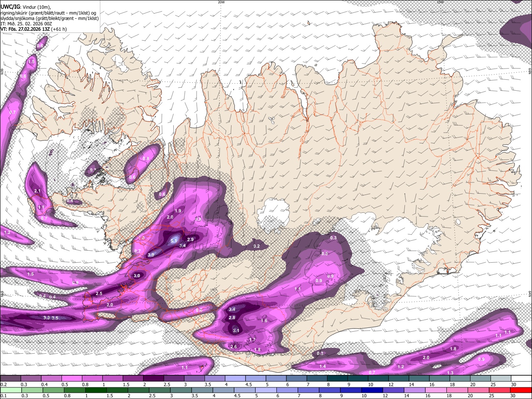Select the first dark purple swatch in the upper legend
The height and width of the screenshot is (399, 532).
point(10,379)
